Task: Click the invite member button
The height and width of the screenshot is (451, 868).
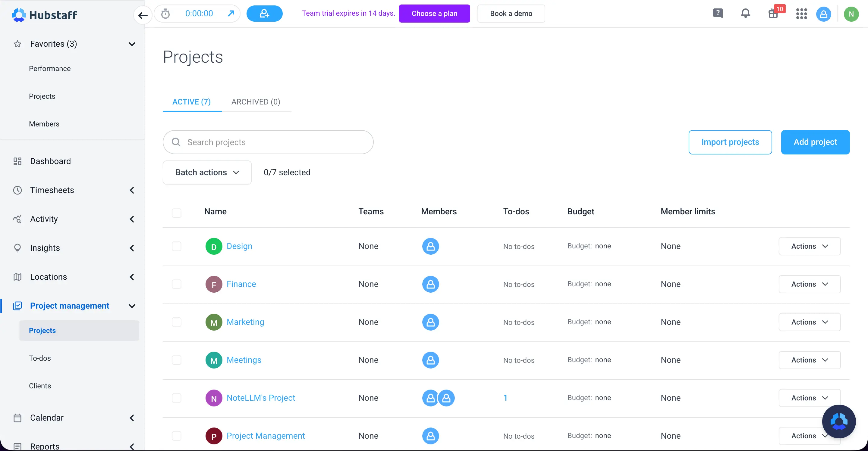Action: click(265, 14)
